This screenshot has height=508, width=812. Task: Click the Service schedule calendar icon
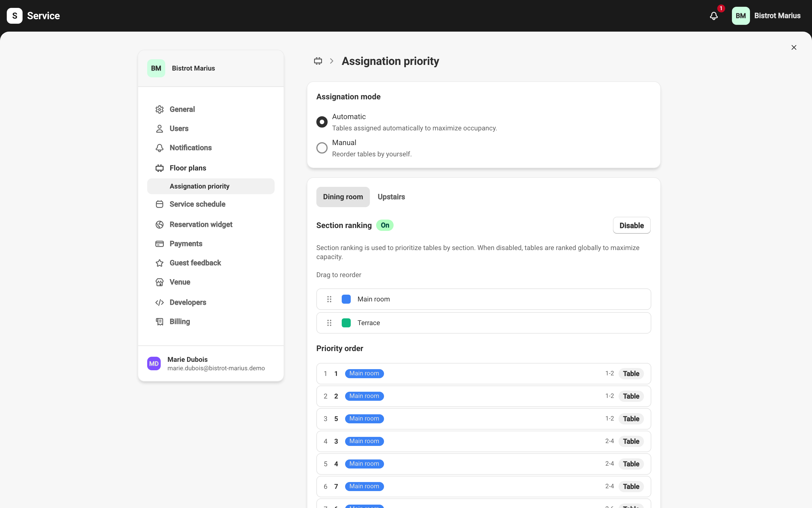[x=159, y=204]
